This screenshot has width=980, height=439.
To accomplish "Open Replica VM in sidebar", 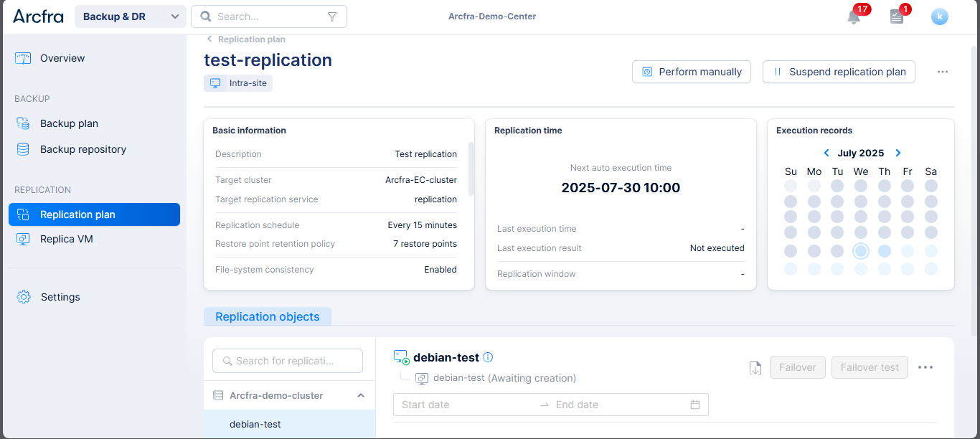I will coord(66,239).
